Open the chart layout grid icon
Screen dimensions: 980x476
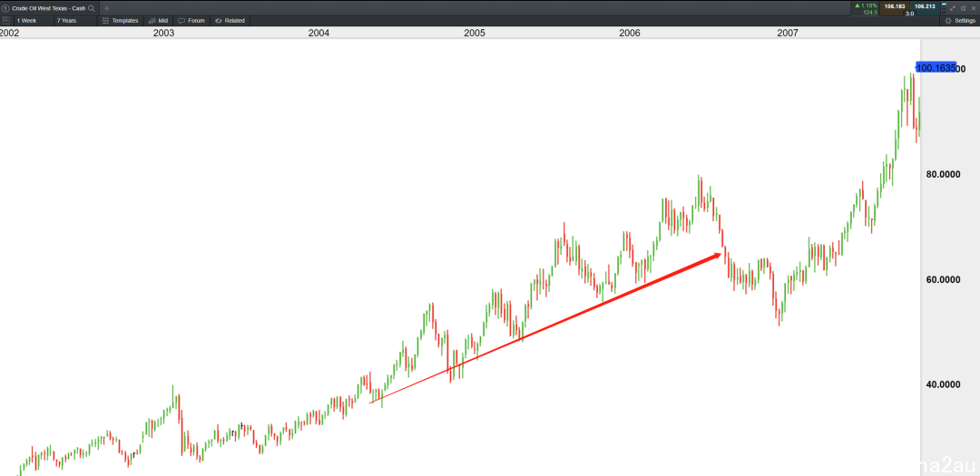[6, 21]
